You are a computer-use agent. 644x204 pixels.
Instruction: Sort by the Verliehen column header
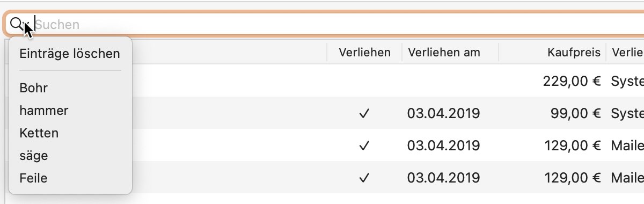pyautogui.click(x=364, y=53)
